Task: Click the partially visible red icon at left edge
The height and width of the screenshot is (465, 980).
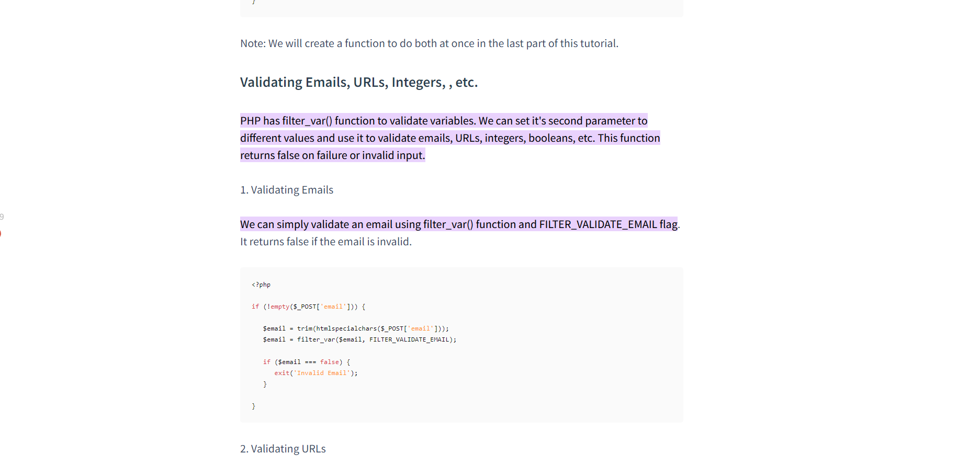Action: [1, 233]
